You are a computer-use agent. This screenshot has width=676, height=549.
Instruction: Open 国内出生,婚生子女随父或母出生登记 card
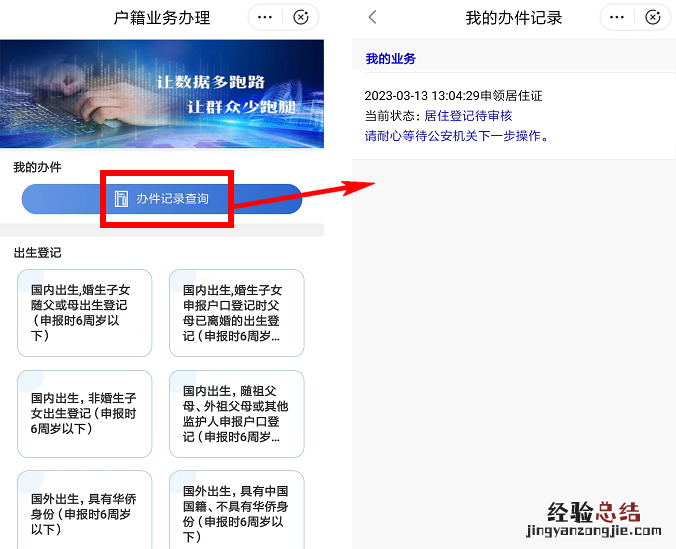(84, 313)
